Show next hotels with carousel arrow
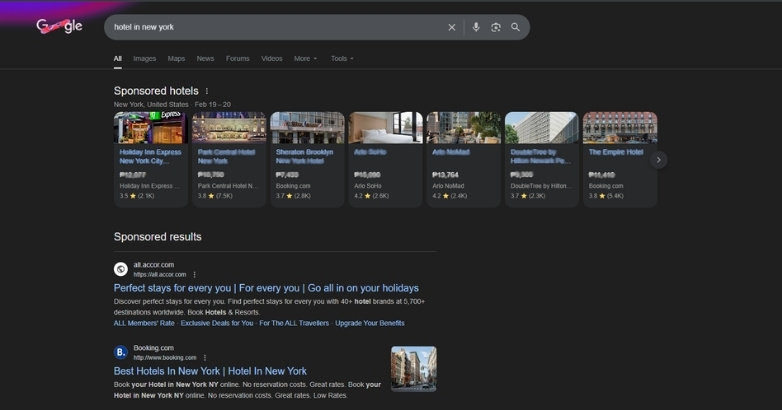Viewport: 782px width, 410px height. [658, 160]
